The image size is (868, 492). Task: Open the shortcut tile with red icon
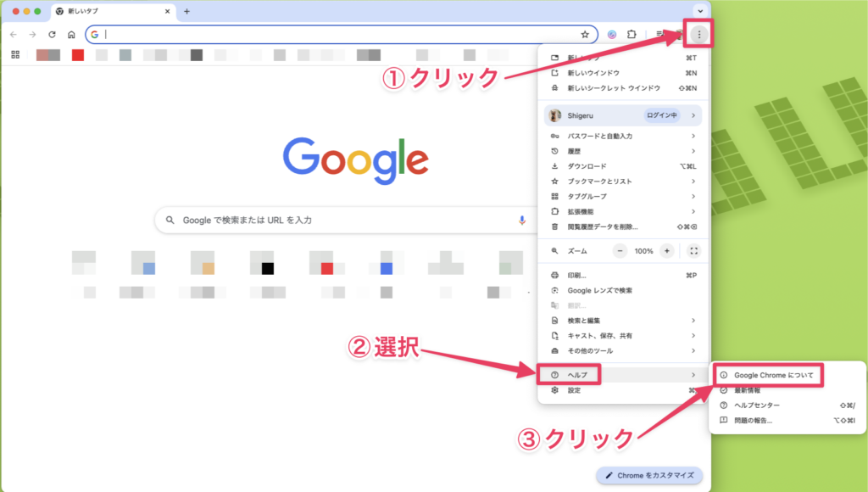327,269
